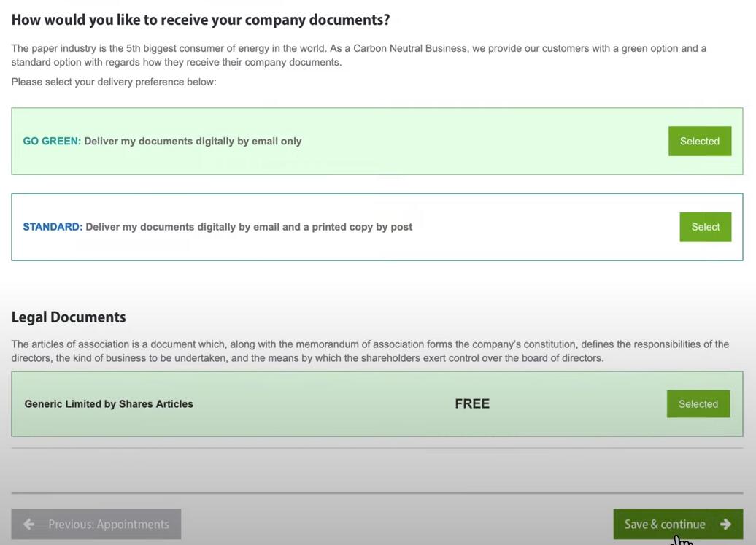
Task: Toggle the Selected button for Go Green delivery
Action: pos(699,142)
